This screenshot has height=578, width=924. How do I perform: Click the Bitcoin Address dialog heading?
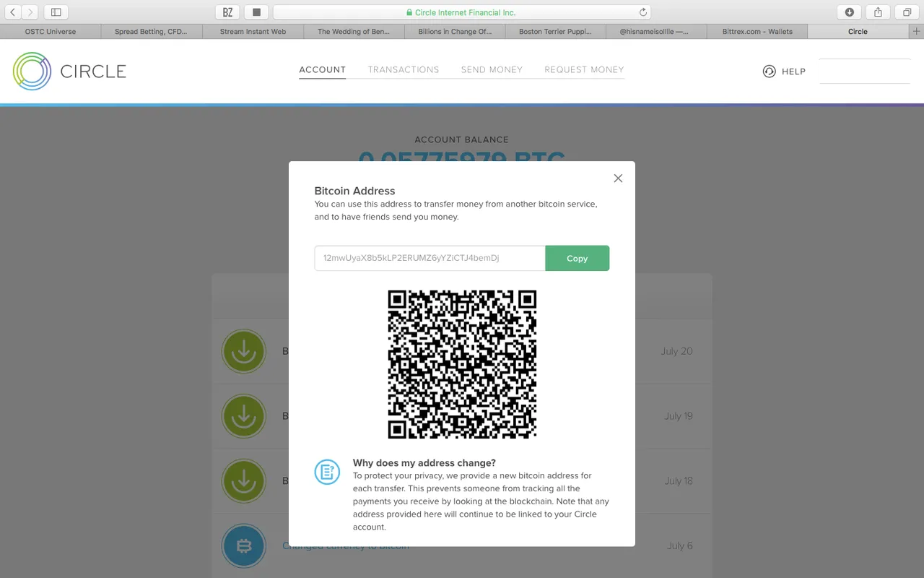click(354, 191)
